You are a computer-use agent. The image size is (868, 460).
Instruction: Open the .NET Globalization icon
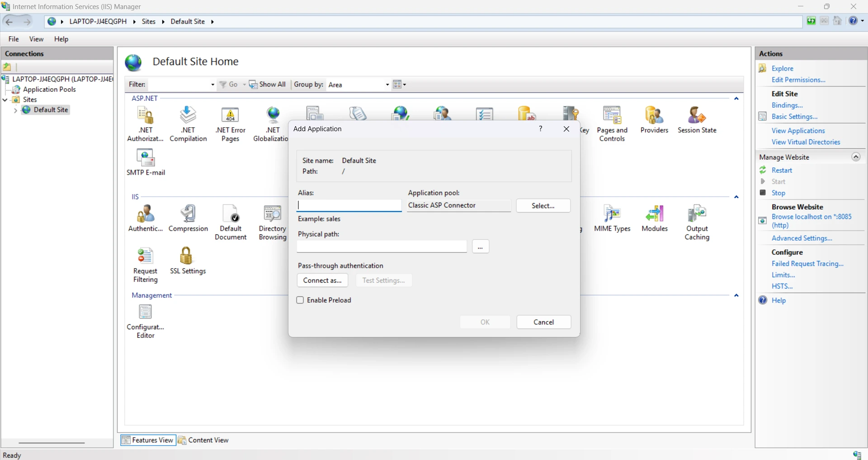(271, 124)
